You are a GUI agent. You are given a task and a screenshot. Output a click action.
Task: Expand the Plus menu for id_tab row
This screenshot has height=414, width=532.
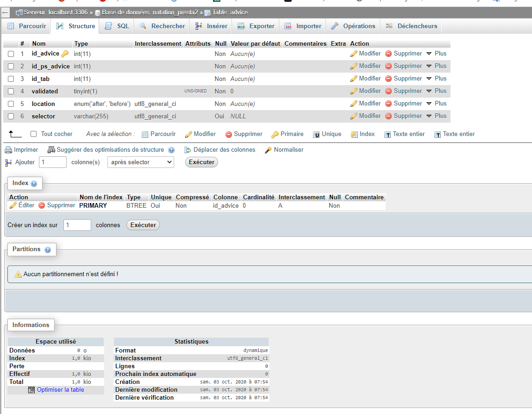[436, 78]
